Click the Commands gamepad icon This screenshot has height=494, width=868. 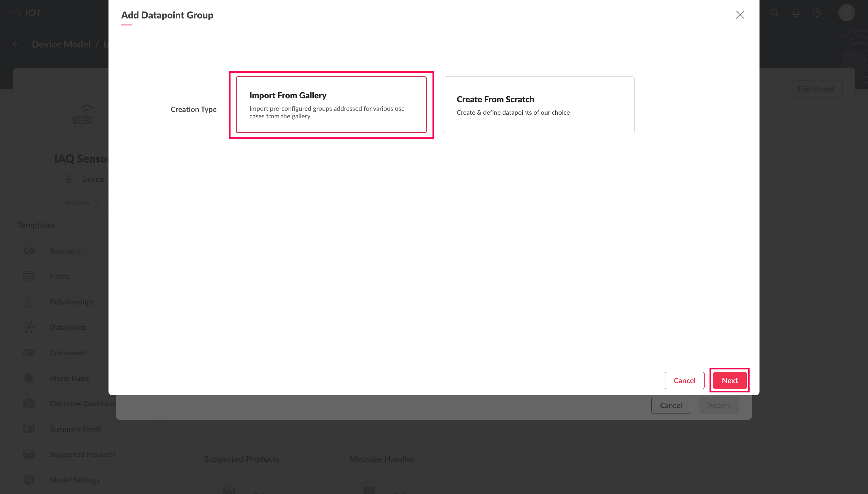28,353
